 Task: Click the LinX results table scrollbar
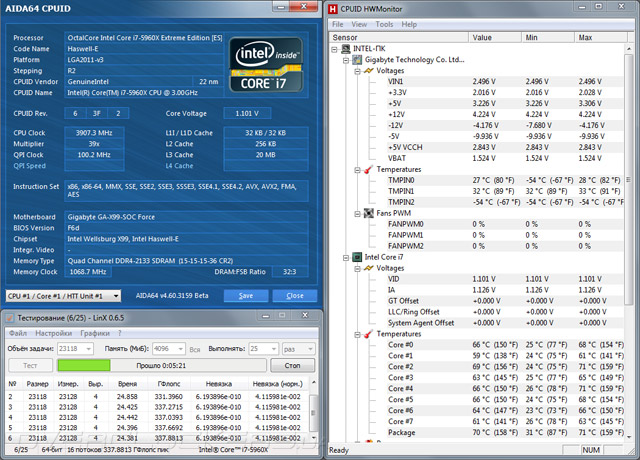point(313,410)
